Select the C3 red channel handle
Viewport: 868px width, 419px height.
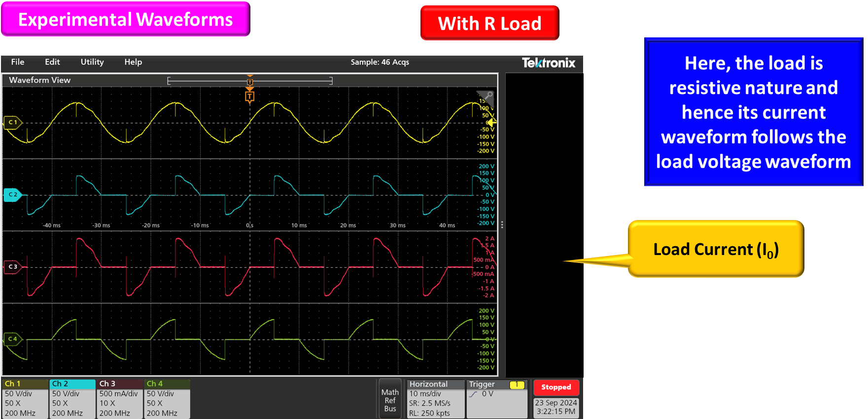coord(12,266)
